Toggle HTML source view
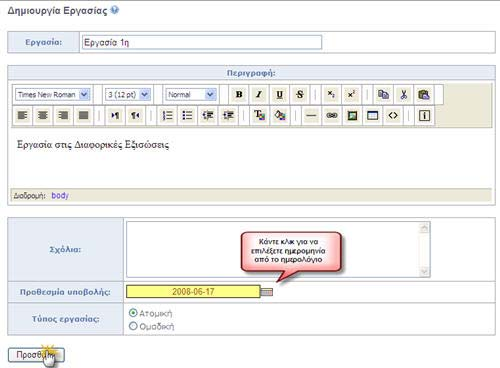The image size is (500, 368). tap(393, 115)
